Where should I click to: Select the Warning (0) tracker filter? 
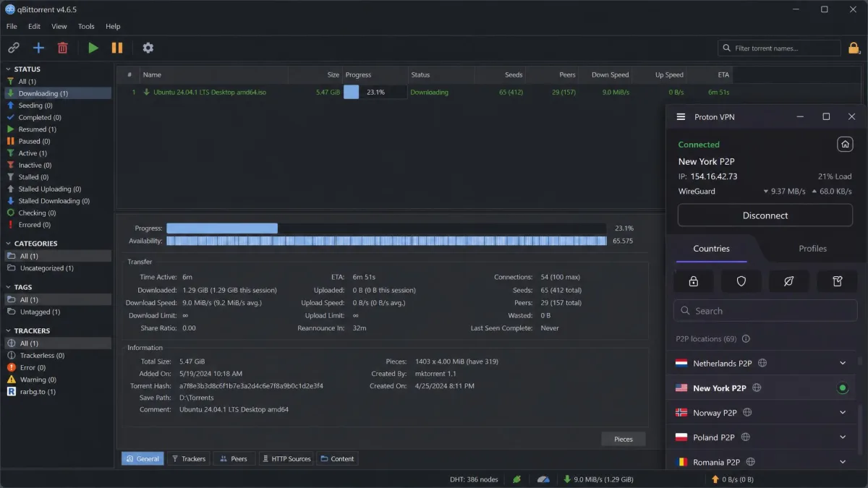[x=58, y=380]
